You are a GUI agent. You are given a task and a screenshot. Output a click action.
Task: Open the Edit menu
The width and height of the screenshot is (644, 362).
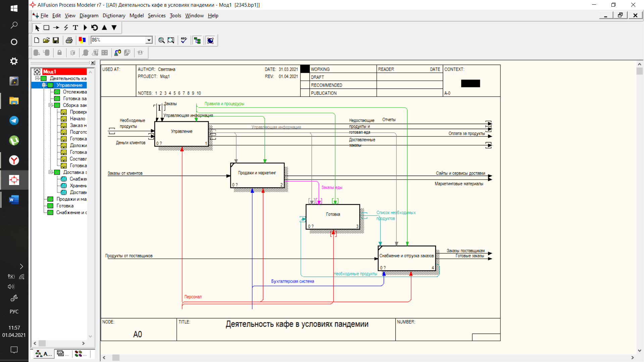coord(56,15)
